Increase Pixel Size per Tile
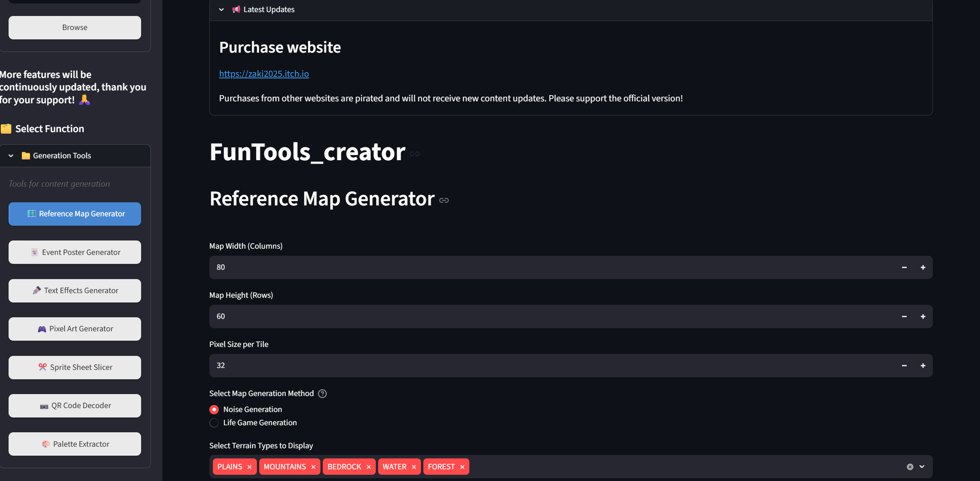Screen dimensions: 980x481 click(x=923, y=366)
